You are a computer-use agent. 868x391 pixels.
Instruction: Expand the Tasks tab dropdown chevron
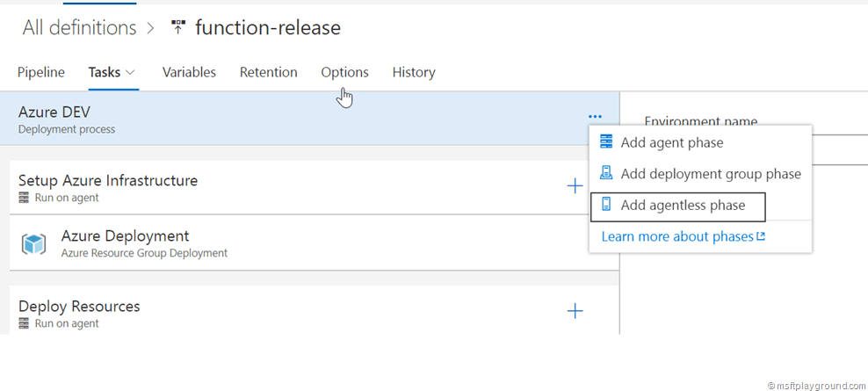[x=131, y=73]
